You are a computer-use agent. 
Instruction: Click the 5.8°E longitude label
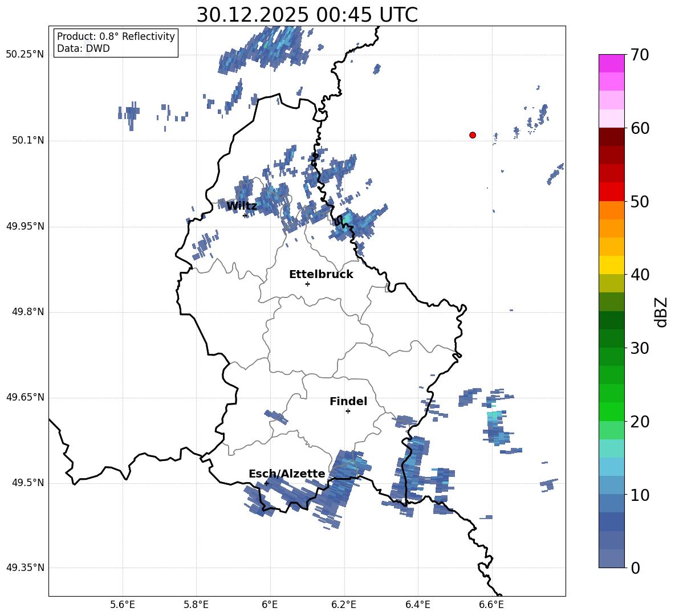click(196, 605)
